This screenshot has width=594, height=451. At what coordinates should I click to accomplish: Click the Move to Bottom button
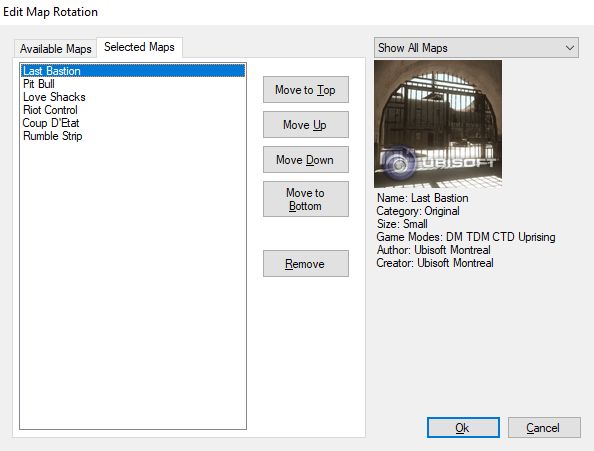(x=306, y=199)
